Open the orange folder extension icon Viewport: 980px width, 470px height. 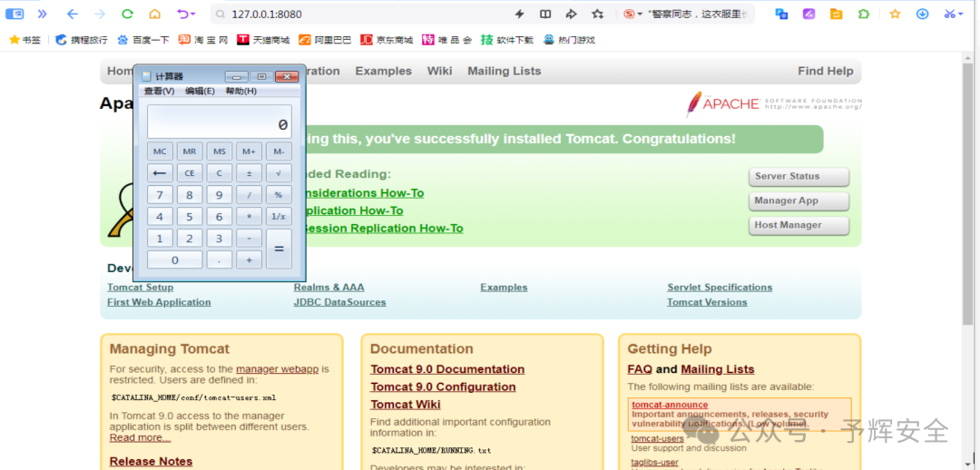[837, 14]
